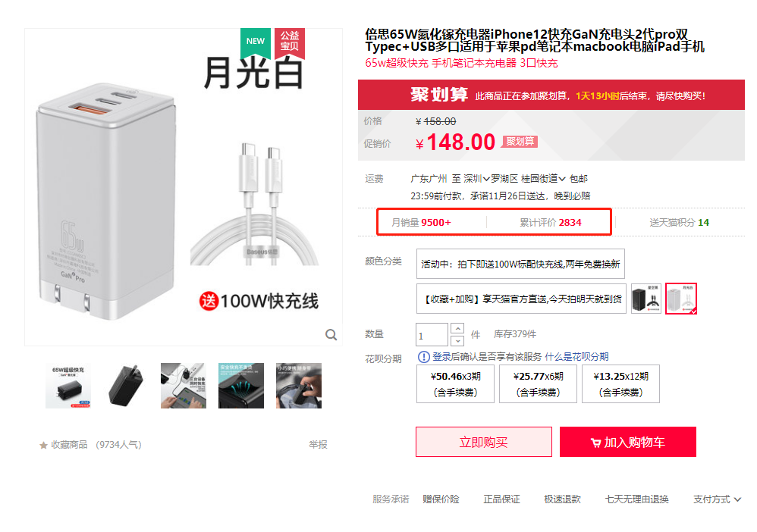This screenshot has height=532, width=757.
Task: Decrease quantity with the down arrow
Action: click(457, 341)
